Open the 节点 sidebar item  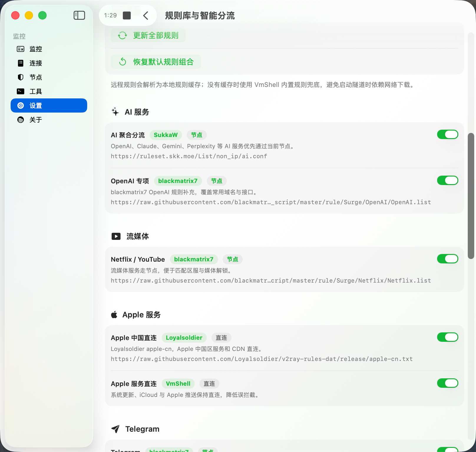(49, 77)
